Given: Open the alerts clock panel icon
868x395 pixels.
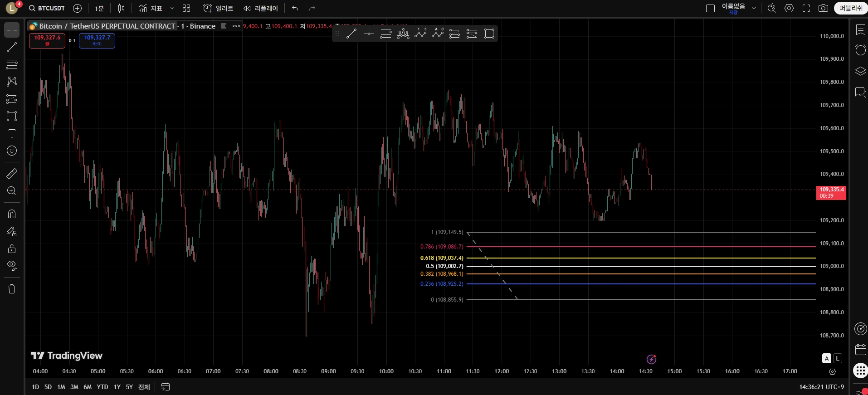Looking at the screenshot, I should pyautogui.click(x=860, y=50).
